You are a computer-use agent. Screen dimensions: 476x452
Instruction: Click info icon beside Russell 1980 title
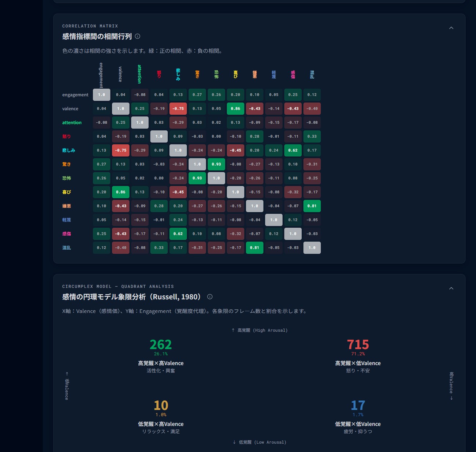tap(210, 297)
